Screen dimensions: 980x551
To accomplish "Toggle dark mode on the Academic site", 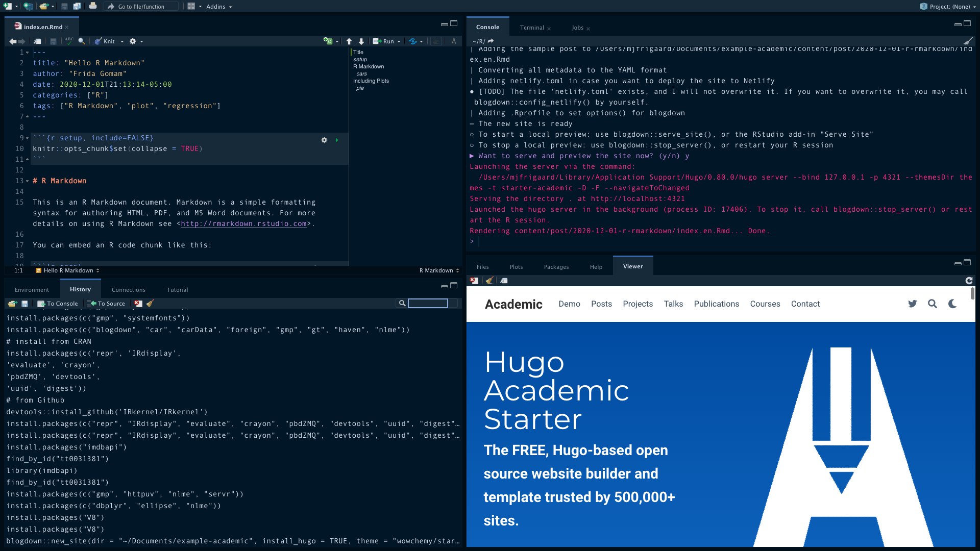I will pos(952,304).
